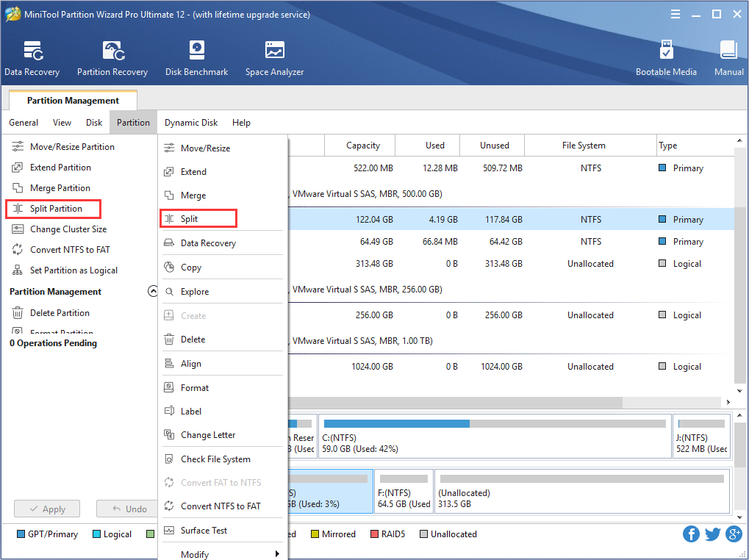Run Disk Benchmark
This screenshot has width=749, height=560.
[196, 57]
